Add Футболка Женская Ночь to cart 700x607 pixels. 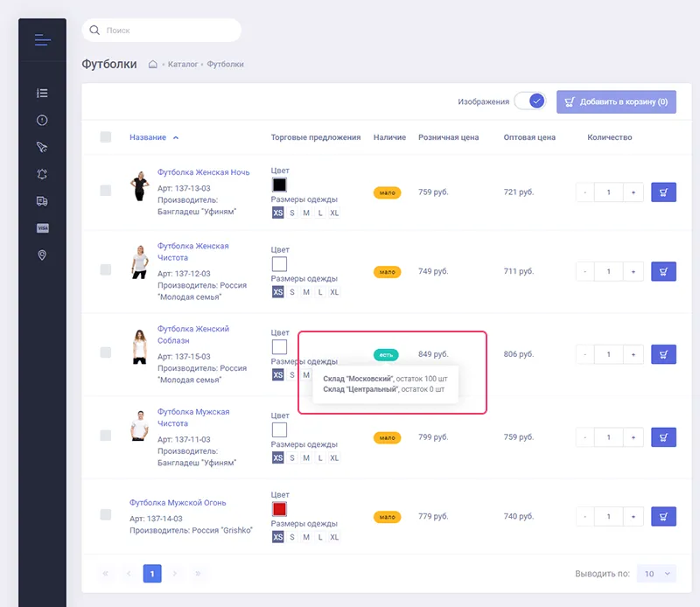click(663, 192)
